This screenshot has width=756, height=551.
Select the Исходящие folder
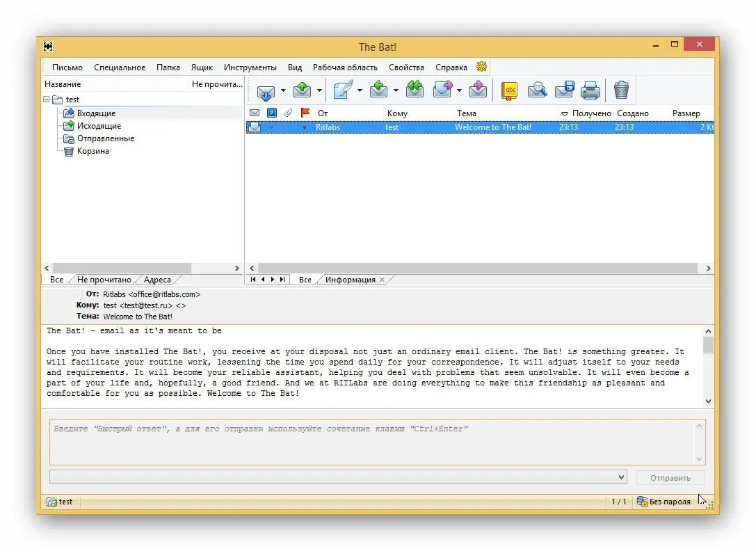(x=99, y=126)
